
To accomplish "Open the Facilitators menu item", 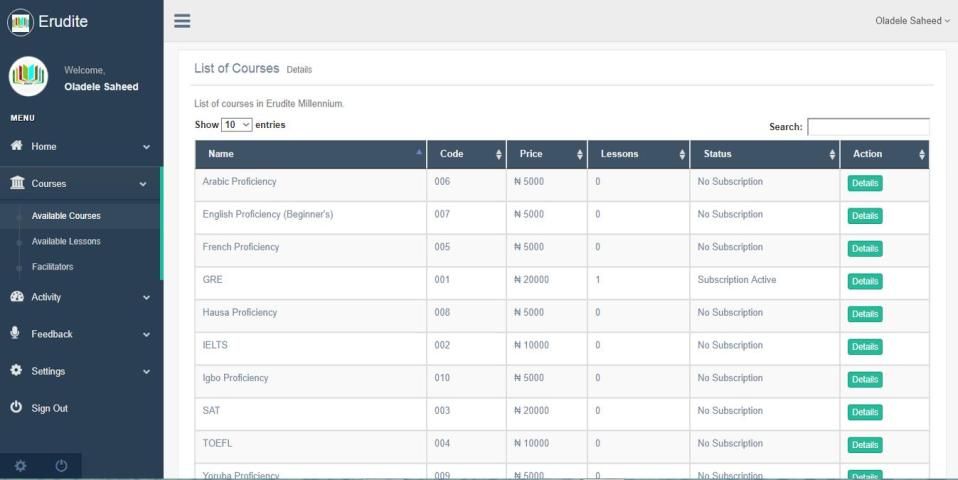I will click(x=52, y=267).
